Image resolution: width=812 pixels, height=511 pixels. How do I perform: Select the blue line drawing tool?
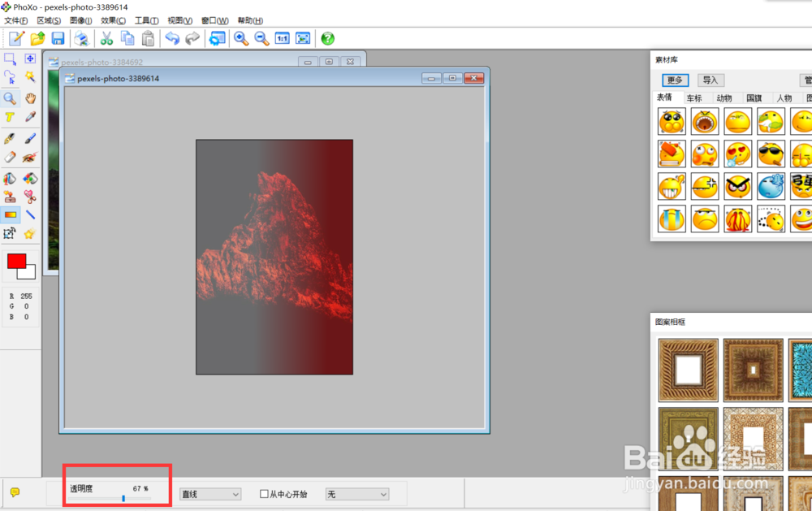pos(30,214)
